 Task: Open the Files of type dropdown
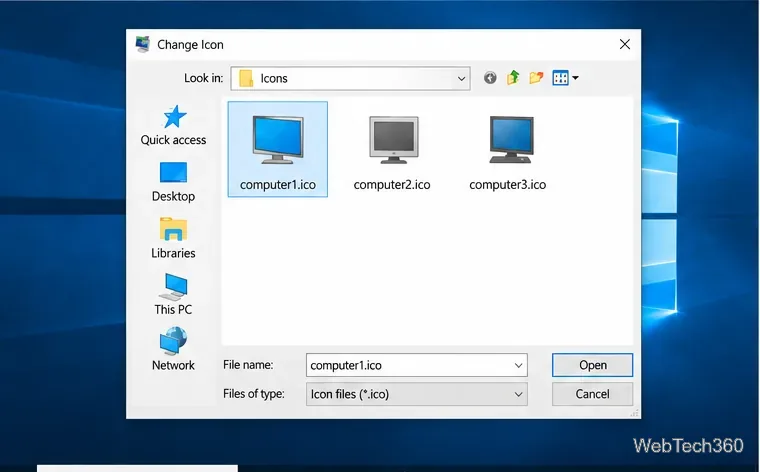coord(416,394)
